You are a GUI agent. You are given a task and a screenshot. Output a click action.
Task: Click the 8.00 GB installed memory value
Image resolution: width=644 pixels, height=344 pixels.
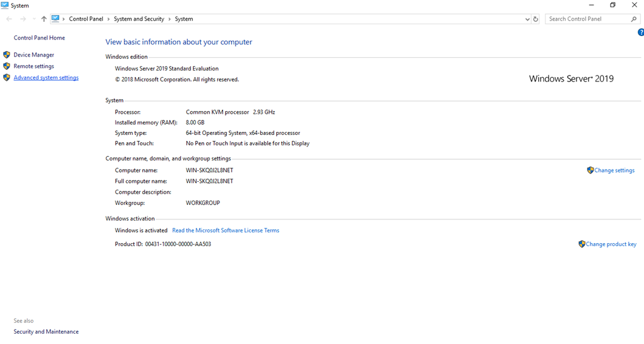coord(195,122)
